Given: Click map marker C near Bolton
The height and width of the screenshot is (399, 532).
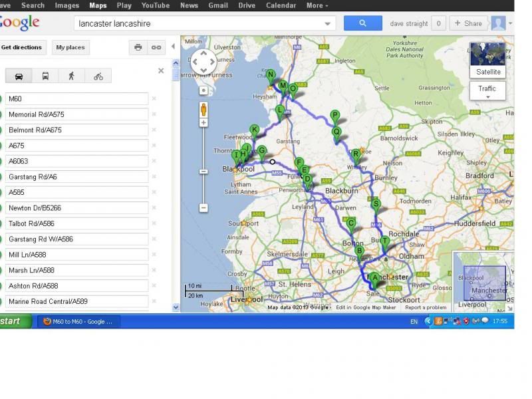Looking at the screenshot, I should pos(351,226).
